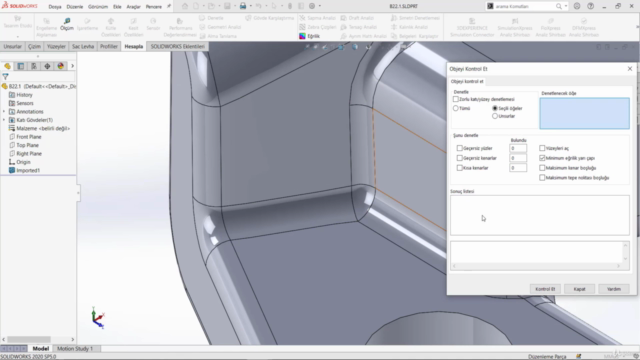Open the Düzenle menu

pos(74,7)
